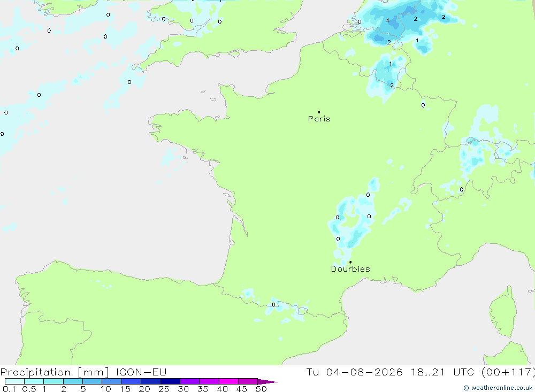535x392 pixels.
Task: Select the black dot marker above Dourbies
Action: (350, 262)
